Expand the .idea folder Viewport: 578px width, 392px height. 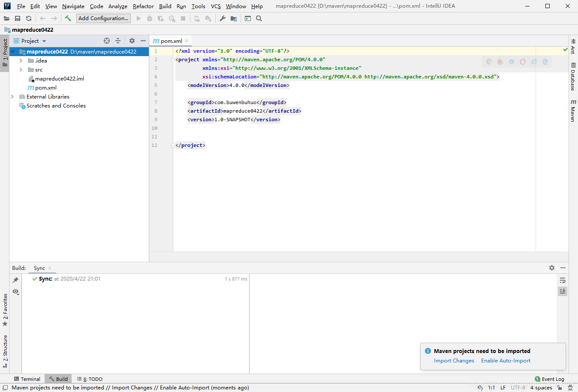pos(21,61)
